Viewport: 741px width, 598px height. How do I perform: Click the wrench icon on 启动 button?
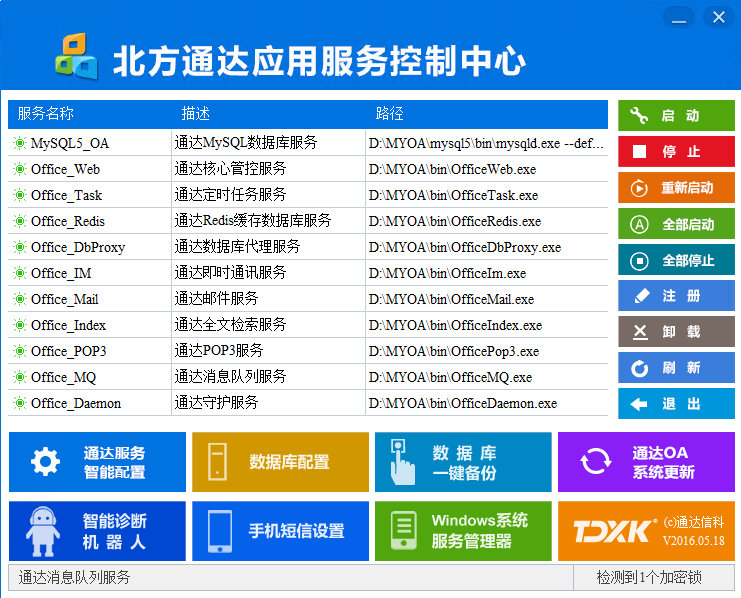[x=640, y=116]
